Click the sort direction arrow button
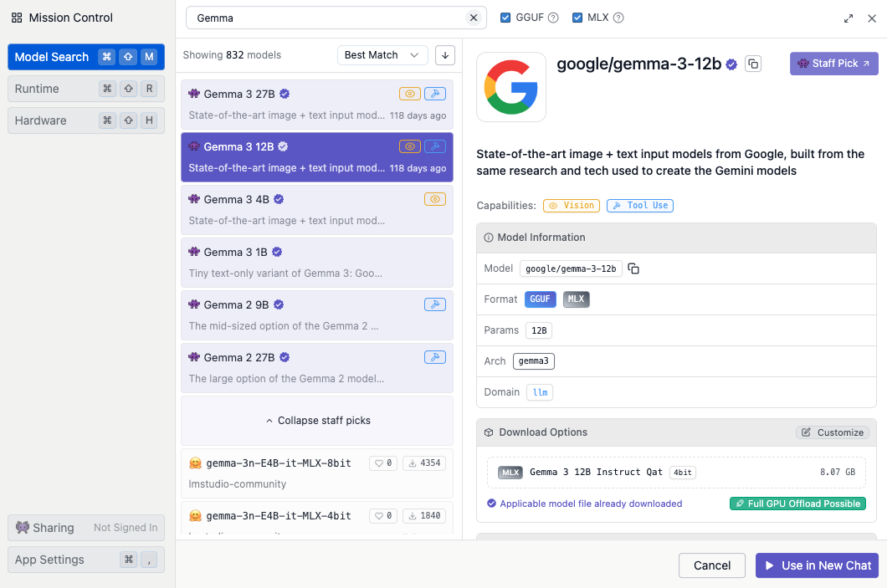This screenshot has height=588, width=887. pos(445,55)
